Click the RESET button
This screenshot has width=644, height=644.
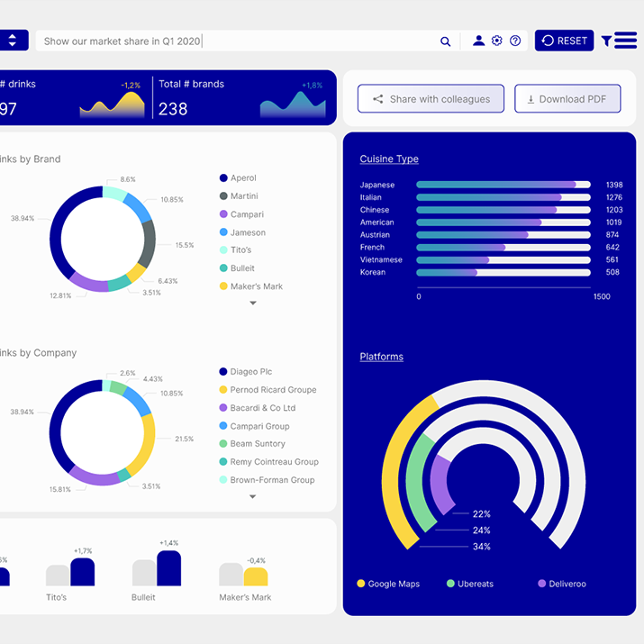[x=565, y=41]
